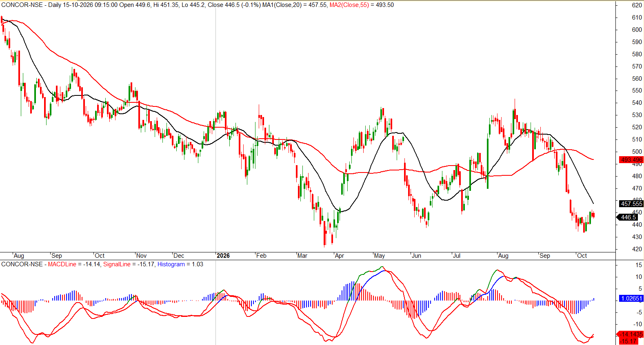Screen dimensions: 644x345
Task: Click the Jun label on time axis
Action: 416,256
